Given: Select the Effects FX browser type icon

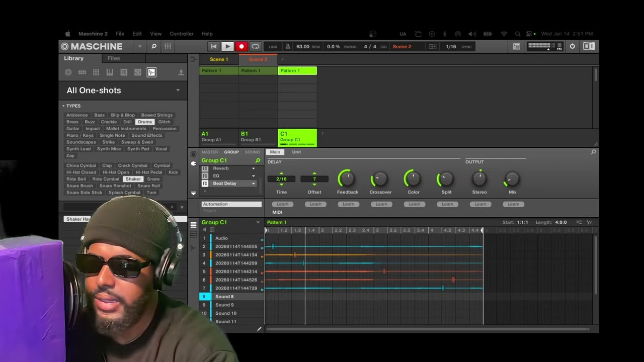Looking at the screenshot, I should coord(124,72).
